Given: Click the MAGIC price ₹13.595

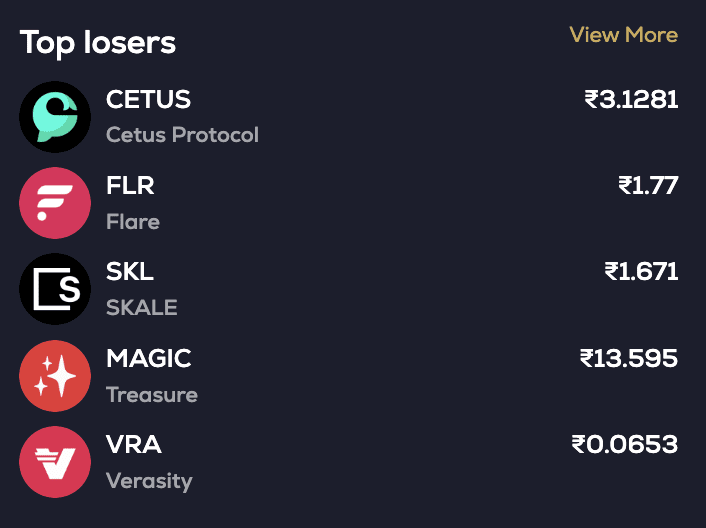Looking at the screenshot, I should [x=629, y=358].
